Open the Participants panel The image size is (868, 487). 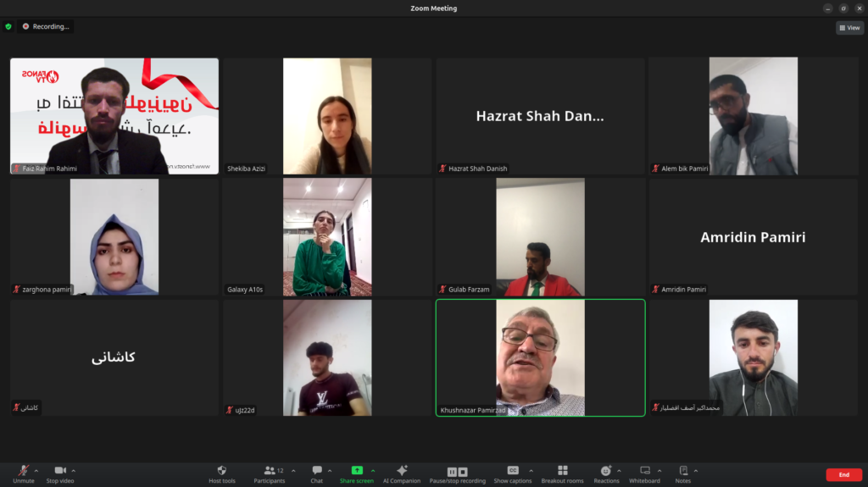pos(270,470)
